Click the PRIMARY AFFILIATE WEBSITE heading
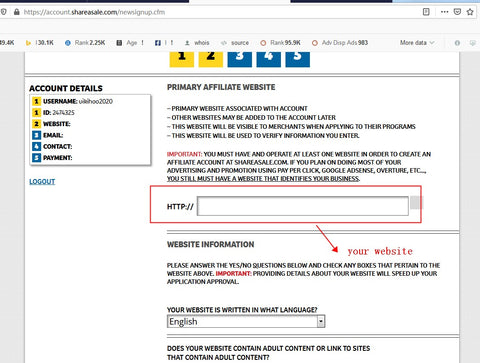Viewport: 480px width, 363px height. (x=221, y=87)
